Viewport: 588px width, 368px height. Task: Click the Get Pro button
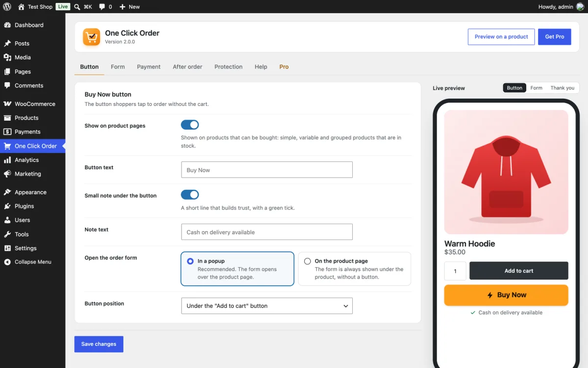click(555, 37)
